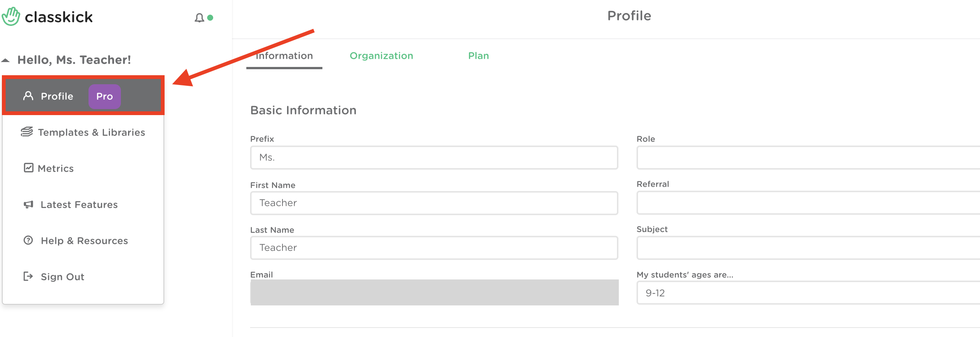Viewport: 980px width, 337px height.
Task: Click the Latest Features megaphone icon
Action: click(x=29, y=204)
